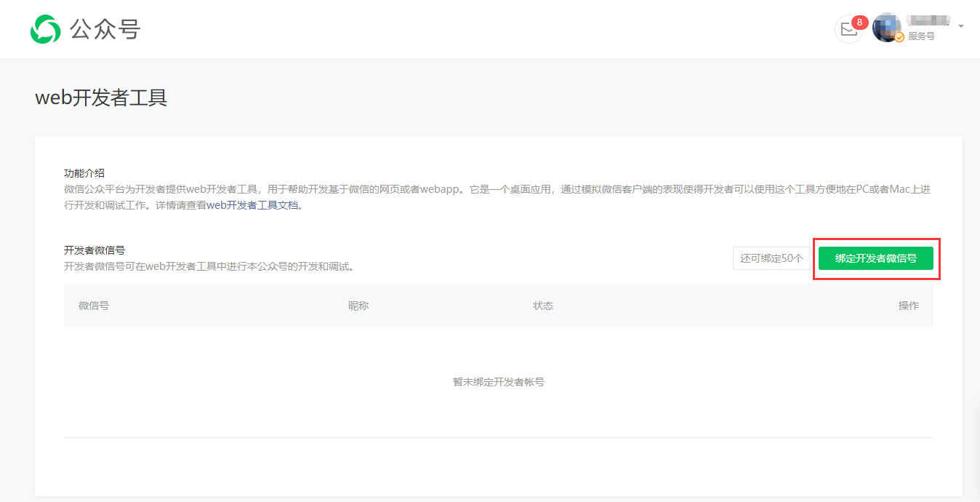
Task: Expand the account dropdown arrow
Action: click(x=960, y=26)
